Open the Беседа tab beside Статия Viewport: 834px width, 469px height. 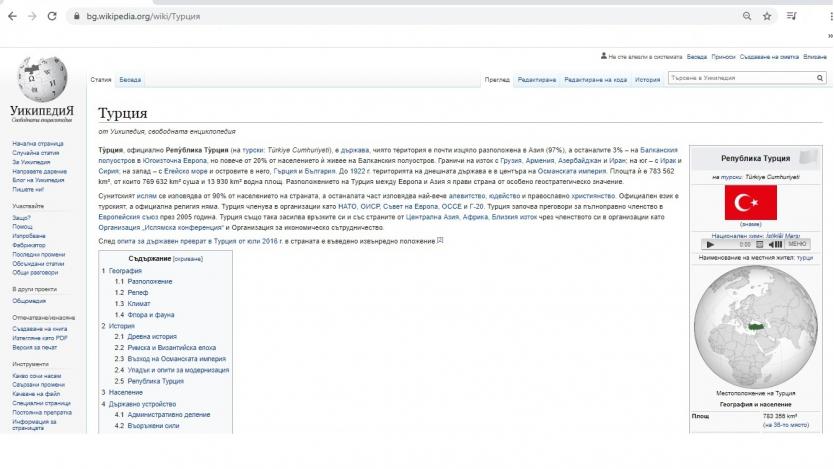pyautogui.click(x=130, y=80)
